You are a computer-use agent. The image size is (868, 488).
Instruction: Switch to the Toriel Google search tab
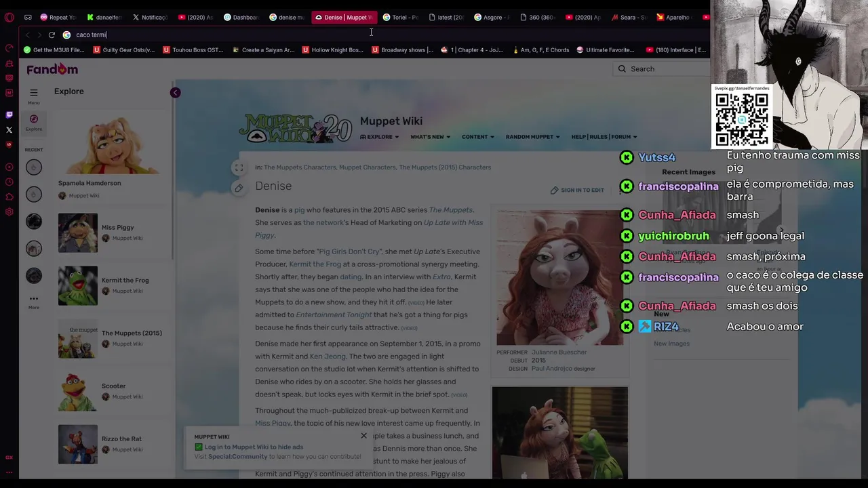tap(401, 17)
